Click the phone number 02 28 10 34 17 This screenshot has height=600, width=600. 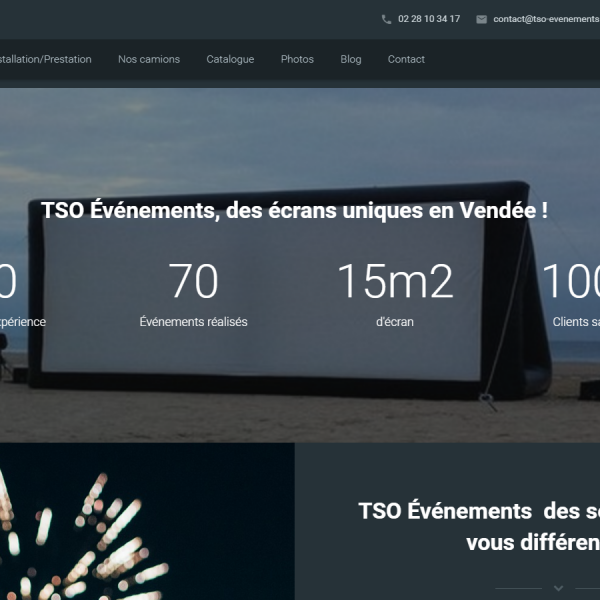click(x=429, y=19)
